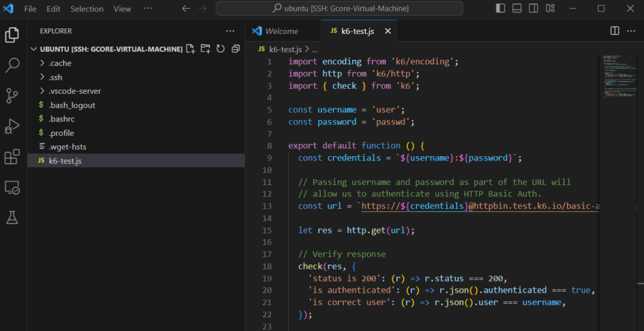Expand the .cache folder
The height and width of the screenshot is (331, 644).
tap(60, 63)
